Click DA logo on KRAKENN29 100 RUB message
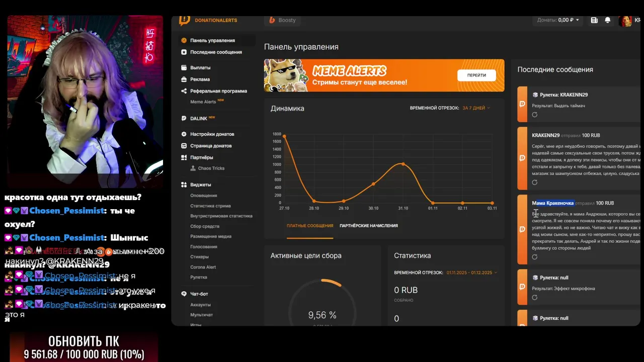 point(522,158)
